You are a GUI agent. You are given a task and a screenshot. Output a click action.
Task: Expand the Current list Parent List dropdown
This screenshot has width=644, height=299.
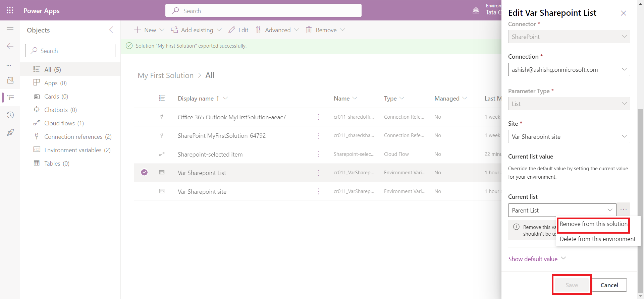tap(562, 210)
